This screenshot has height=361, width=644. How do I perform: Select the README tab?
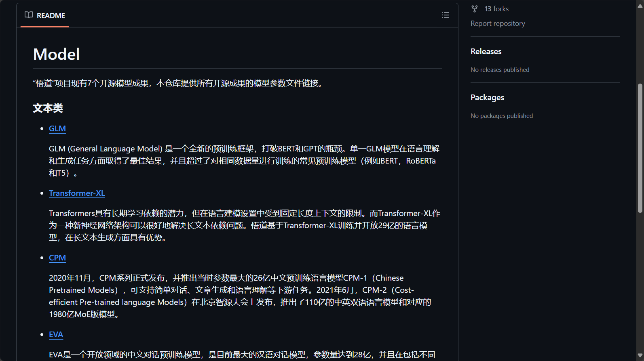pos(45,15)
